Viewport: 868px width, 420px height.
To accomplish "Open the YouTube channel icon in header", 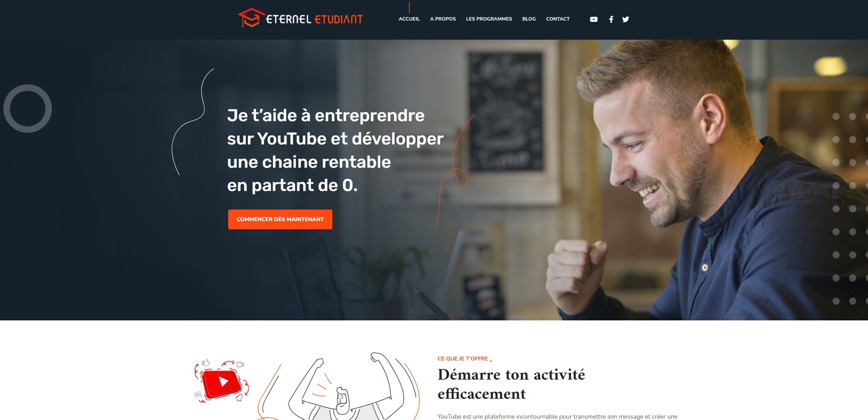I will point(594,19).
